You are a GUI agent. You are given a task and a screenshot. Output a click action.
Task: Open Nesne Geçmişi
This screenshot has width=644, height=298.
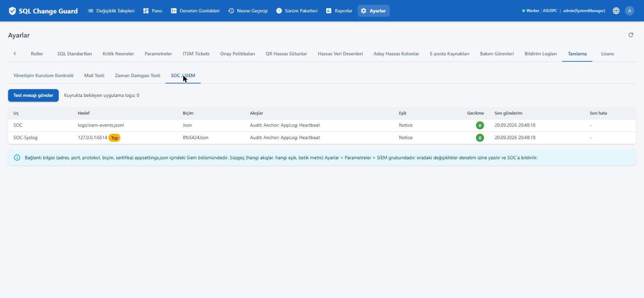(248, 11)
